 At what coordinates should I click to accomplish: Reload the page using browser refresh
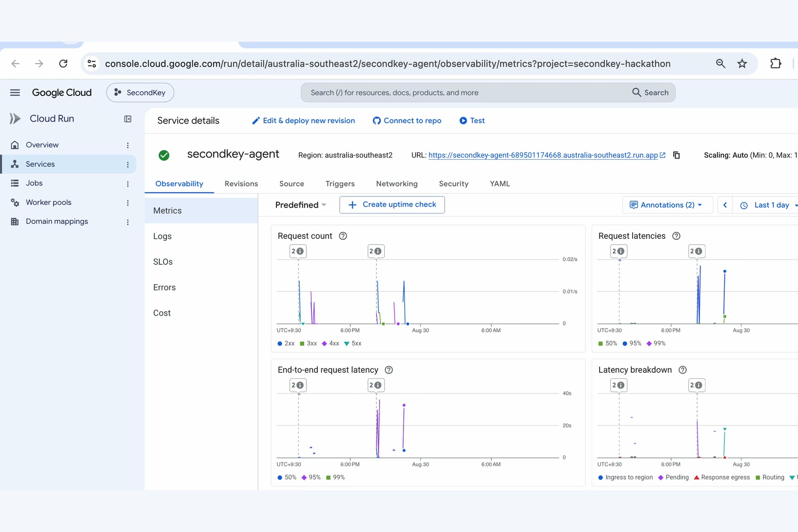click(x=63, y=63)
